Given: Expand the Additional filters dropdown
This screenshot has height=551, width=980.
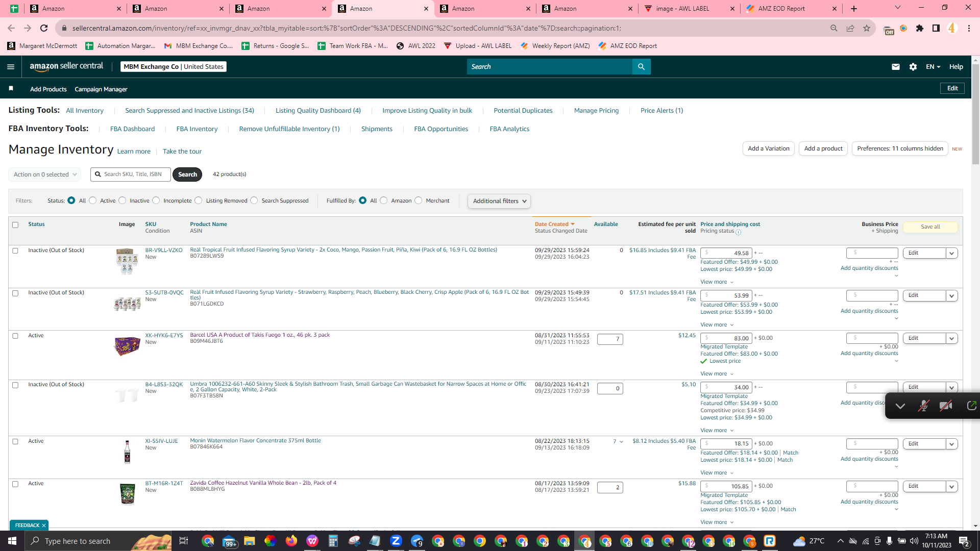Looking at the screenshot, I should pos(499,201).
